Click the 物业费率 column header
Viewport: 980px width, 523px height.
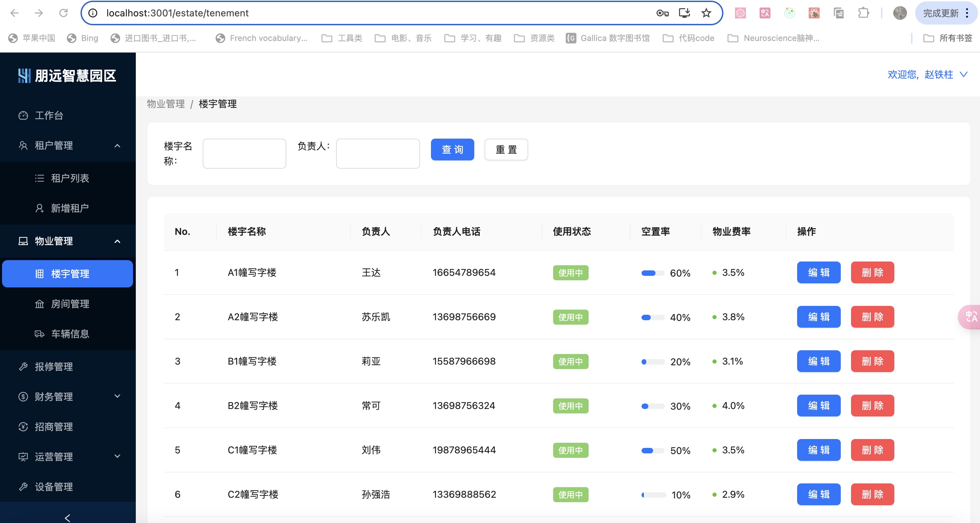coord(732,231)
